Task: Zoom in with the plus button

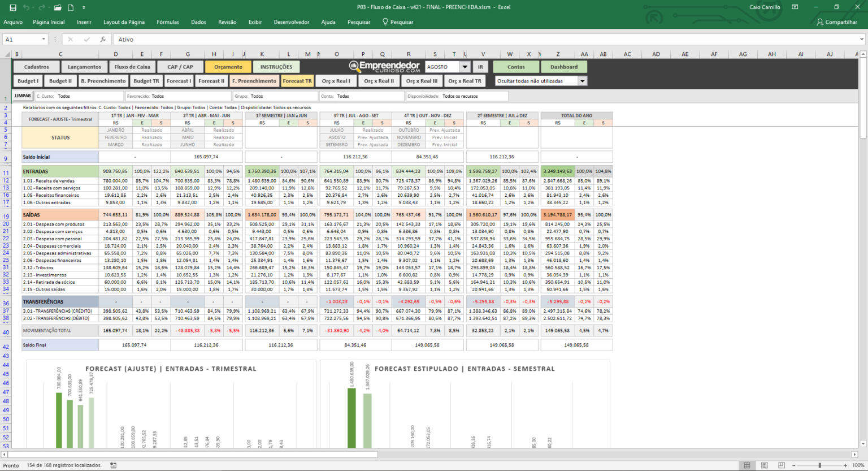Action: 845,465
